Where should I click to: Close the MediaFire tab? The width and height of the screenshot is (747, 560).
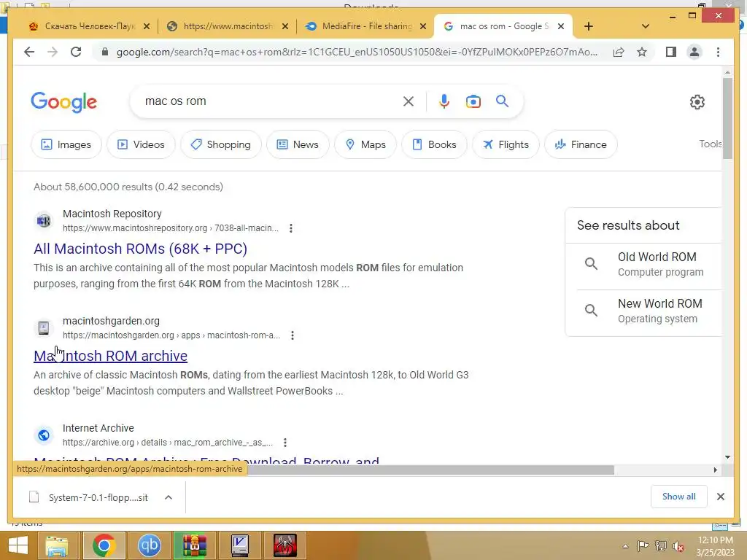tap(422, 26)
